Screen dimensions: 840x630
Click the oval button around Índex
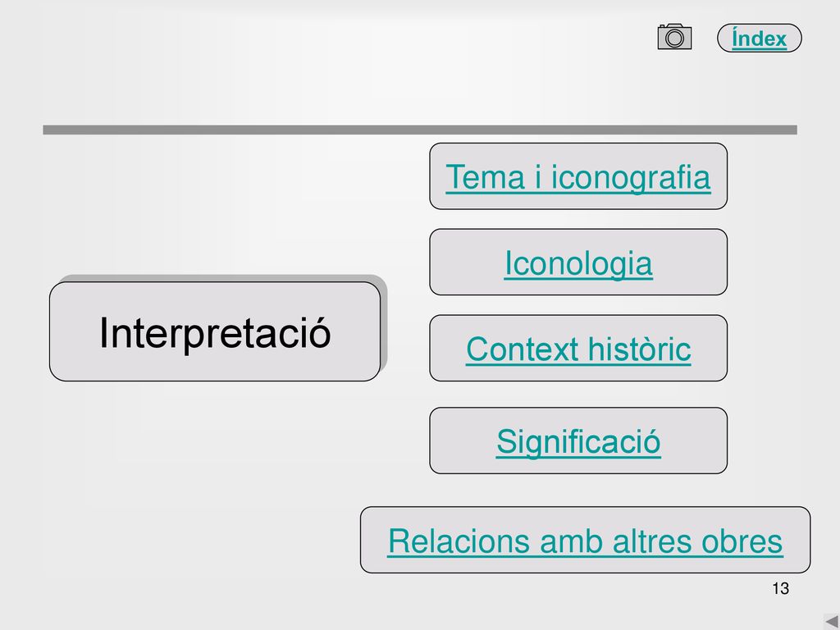point(759,38)
